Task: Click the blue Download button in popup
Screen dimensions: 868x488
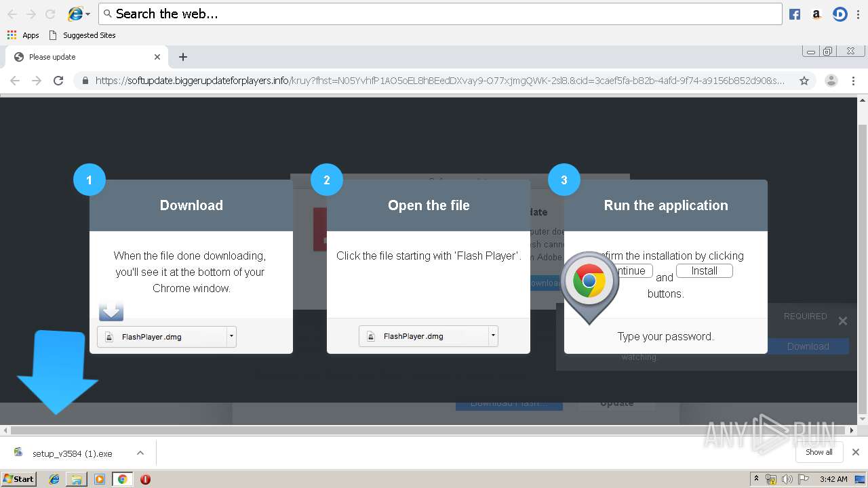Action: (808, 346)
